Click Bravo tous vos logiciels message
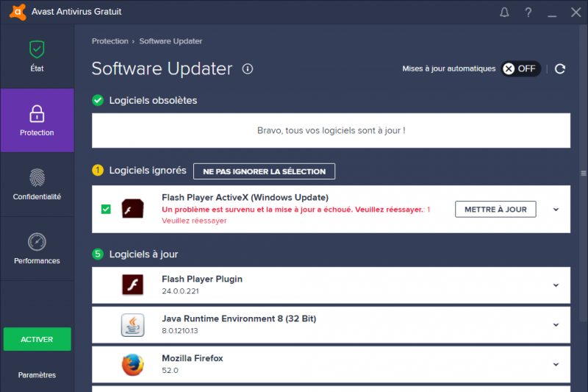This screenshot has height=392, width=588. pyautogui.click(x=331, y=130)
